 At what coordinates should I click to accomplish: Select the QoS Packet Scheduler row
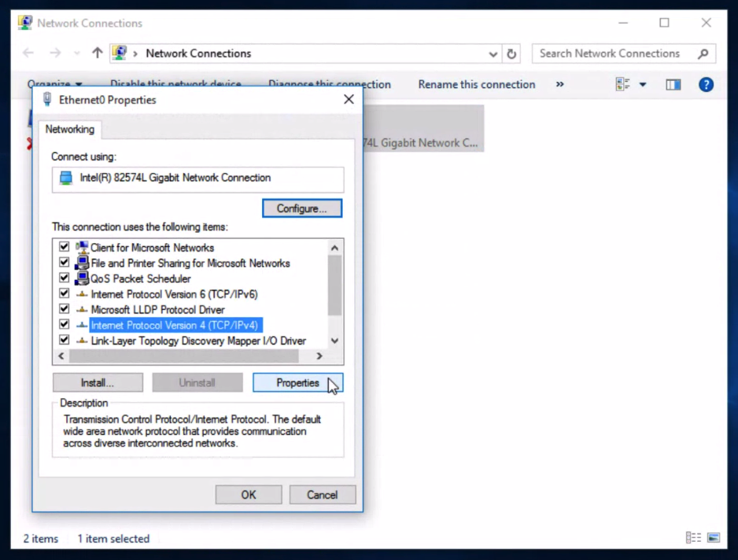pyautogui.click(x=141, y=278)
